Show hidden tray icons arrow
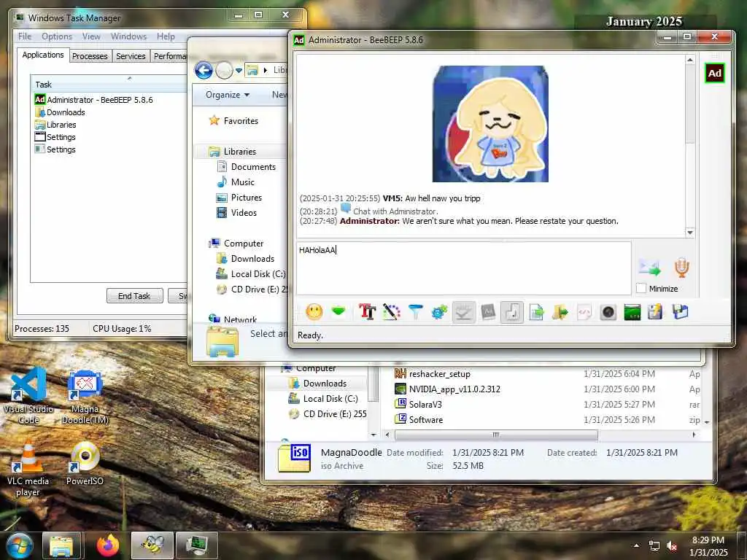The height and width of the screenshot is (560, 747). click(636, 545)
